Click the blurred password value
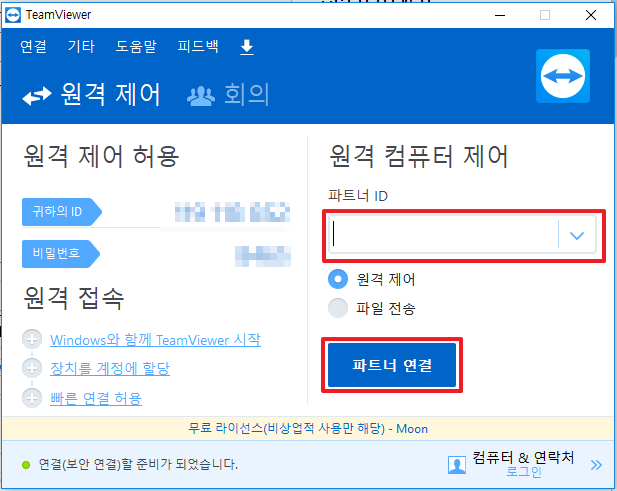Screen dimensions: 617x491 (x=263, y=256)
